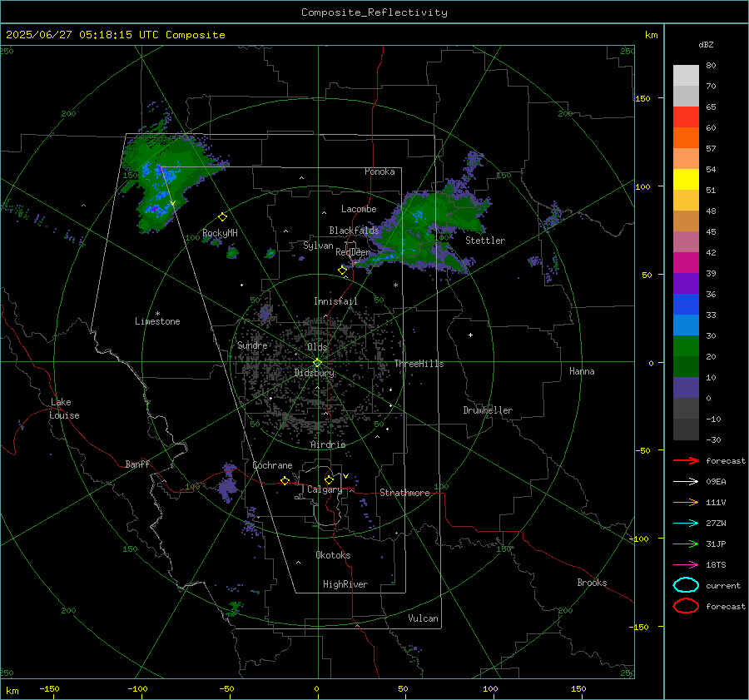Click the red forecast ellipse legend icon
The height and width of the screenshot is (700, 749).
point(686,606)
